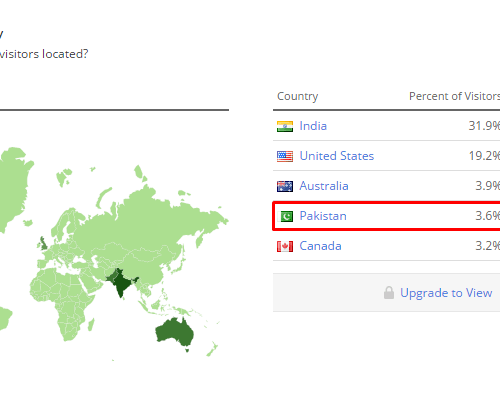This screenshot has height=401, width=500.
Task: Click the Canada flag icon
Action: [x=285, y=246]
